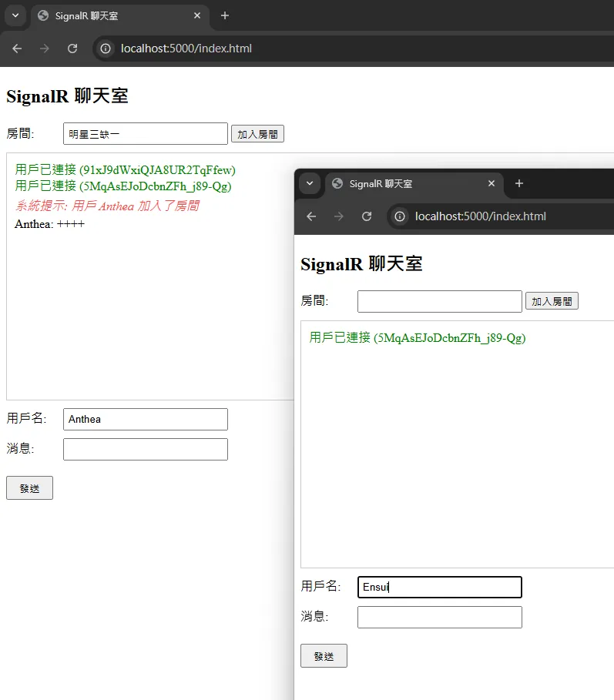Click the 房間 field containing 明星三缺一

pos(146,134)
